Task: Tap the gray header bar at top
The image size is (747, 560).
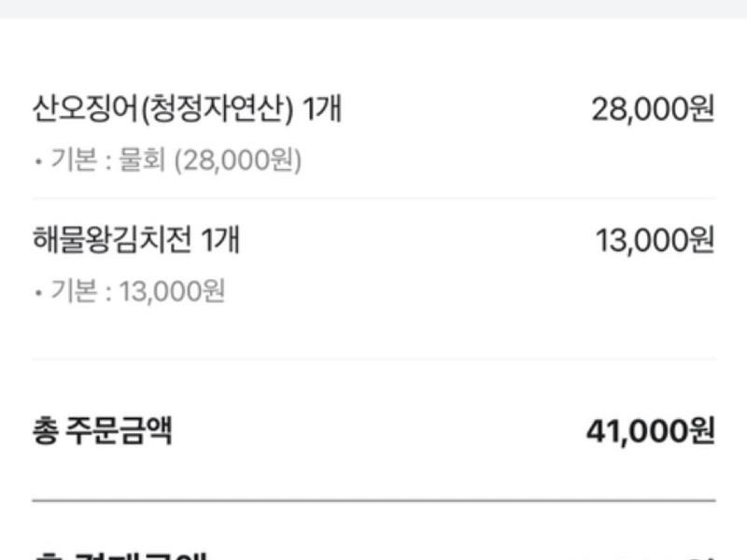Action: click(x=373, y=8)
